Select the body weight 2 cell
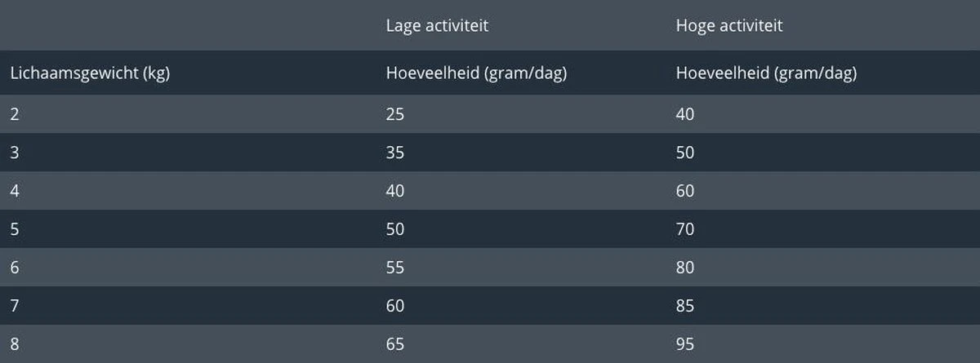Screen dimensions: 980x363 15,114
